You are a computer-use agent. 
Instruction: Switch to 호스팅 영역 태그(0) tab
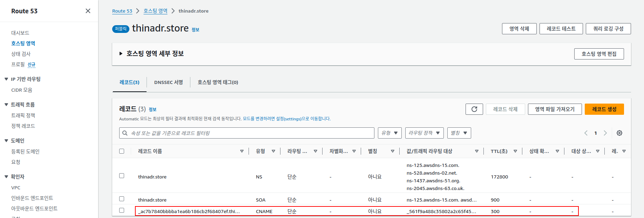click(218, 82)
